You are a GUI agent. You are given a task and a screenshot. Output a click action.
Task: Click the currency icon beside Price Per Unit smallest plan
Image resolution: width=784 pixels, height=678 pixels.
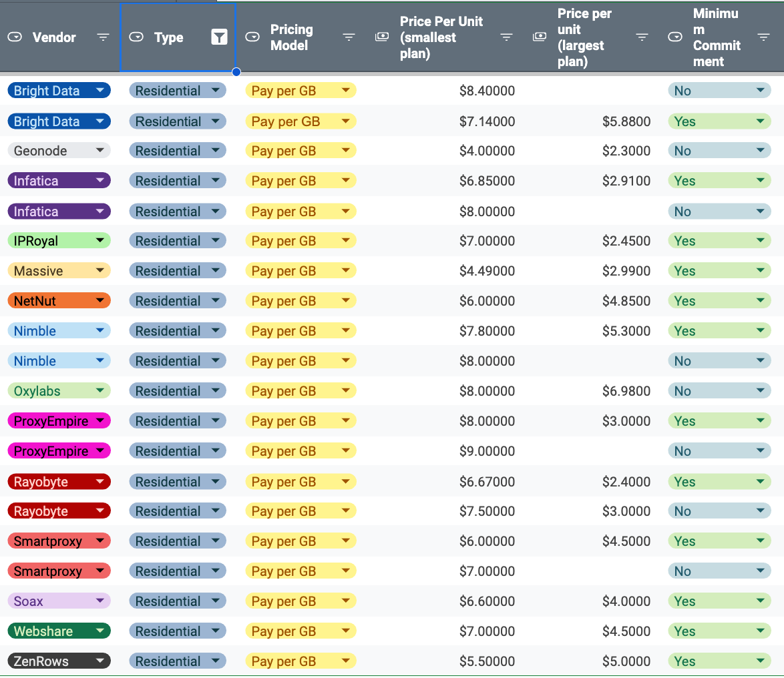(382, 37)
